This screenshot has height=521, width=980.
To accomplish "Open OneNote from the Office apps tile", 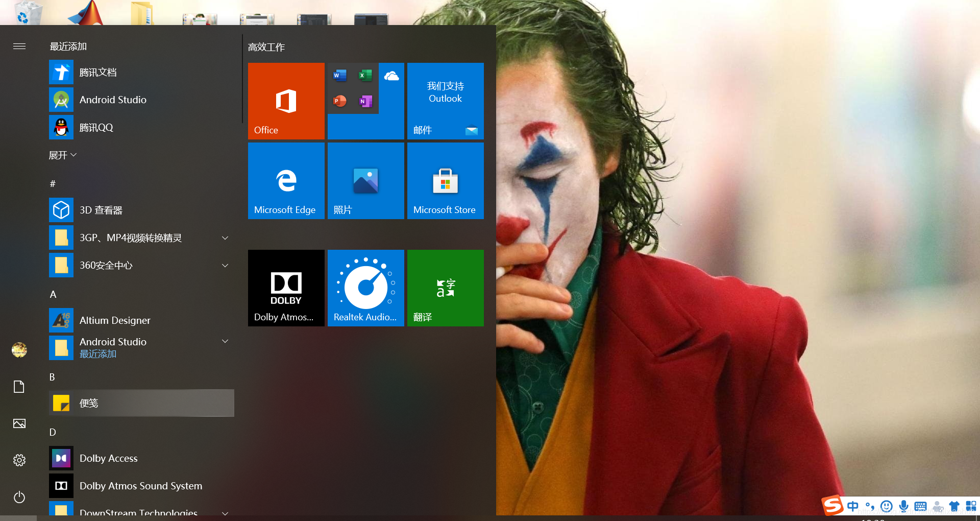I will (365, 101).
